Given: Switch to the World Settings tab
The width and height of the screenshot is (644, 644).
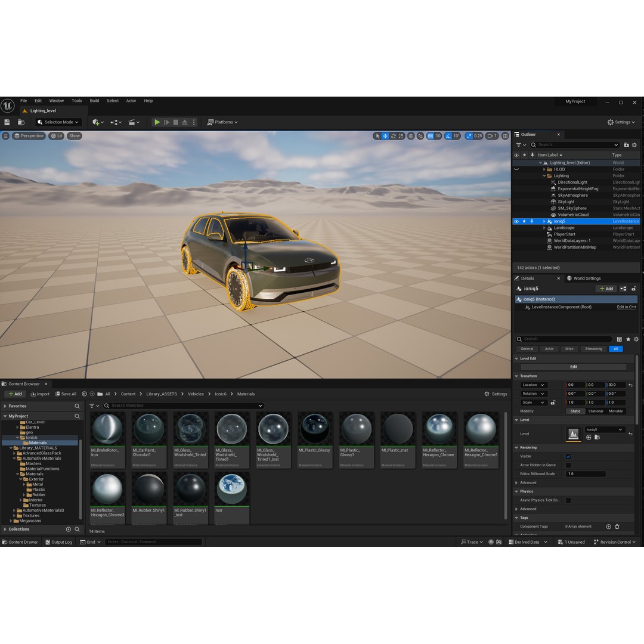Looking at the screenshot, I should click(584, 278).
